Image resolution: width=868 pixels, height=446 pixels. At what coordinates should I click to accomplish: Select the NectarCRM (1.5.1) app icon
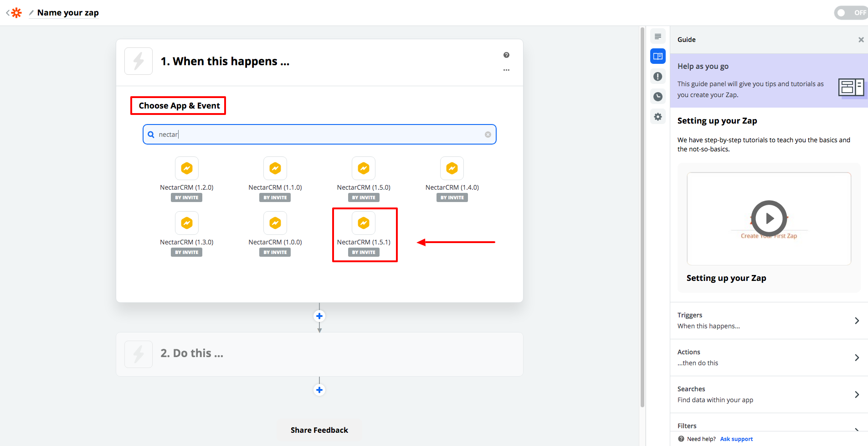[x=364, y=223]
